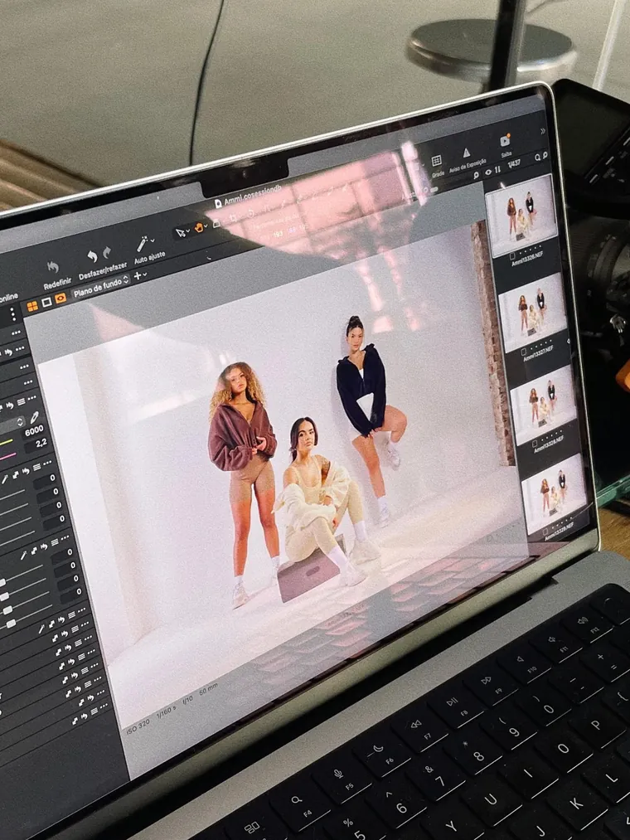630x840 pixels.
Task: Click the Ammi13327.NEF file name
Action: click(538, 354)
